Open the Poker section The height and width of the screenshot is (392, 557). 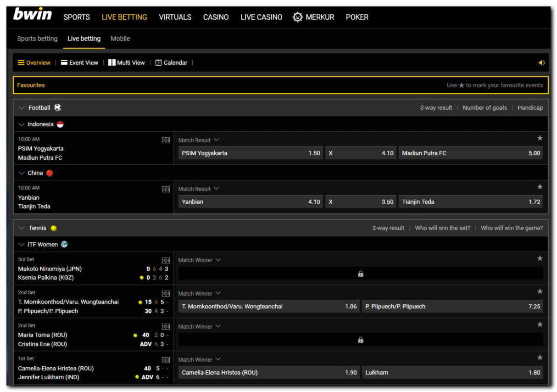(x=357, y=17)
